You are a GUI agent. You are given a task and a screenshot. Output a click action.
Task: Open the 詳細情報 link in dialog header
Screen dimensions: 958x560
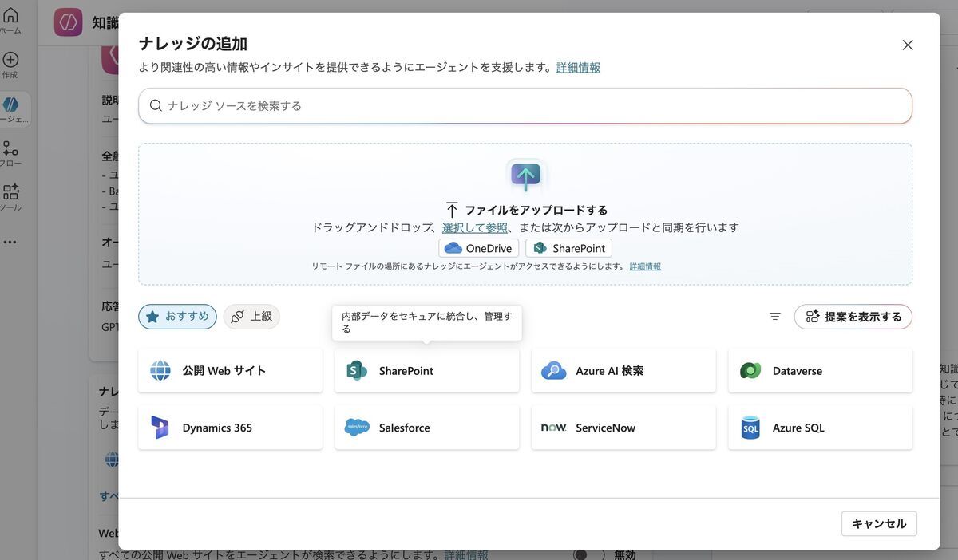click(x=578, y=68)
